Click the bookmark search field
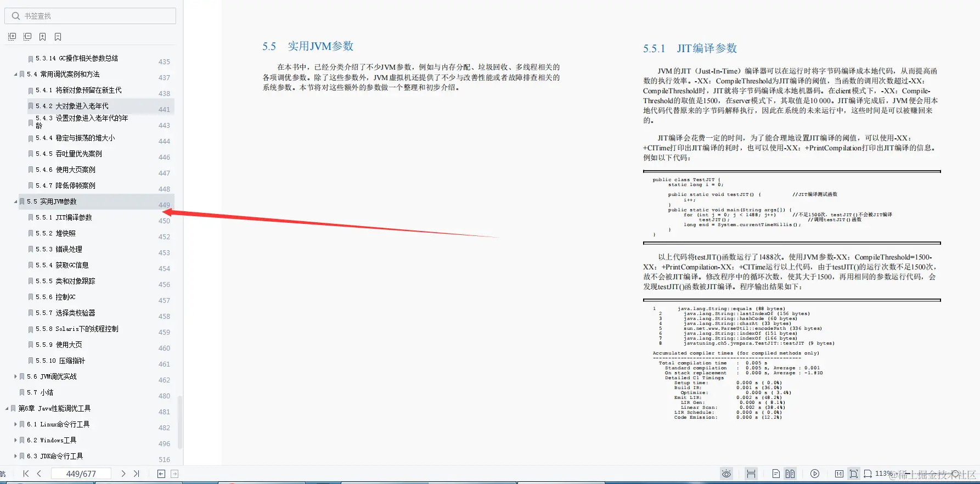980x484 pixels. click(91, 16)
